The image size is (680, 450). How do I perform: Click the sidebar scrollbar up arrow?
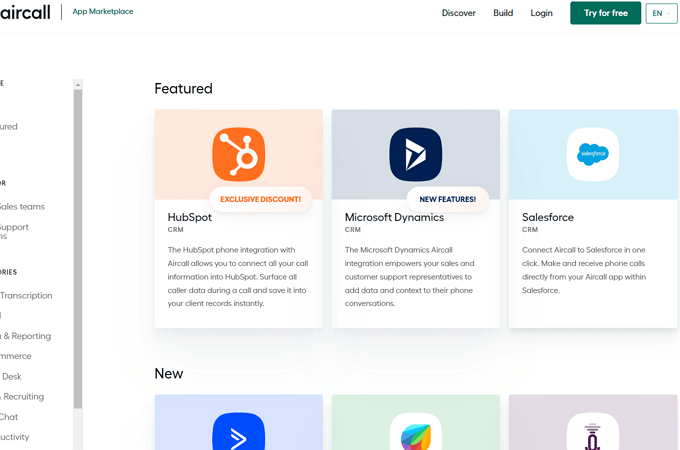point(78,85)
